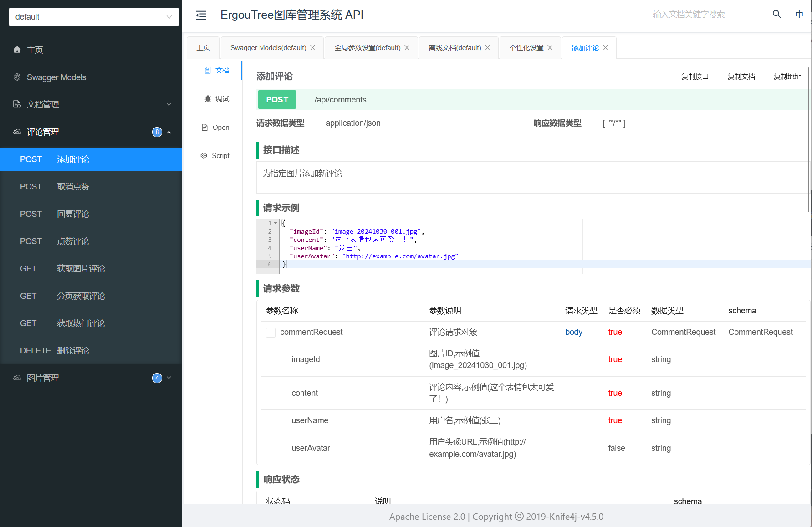The height and width of the screenshot is (527, 812).
Task: Click the sidebar collapse menu icon
Action: click(x=201, y=15)
